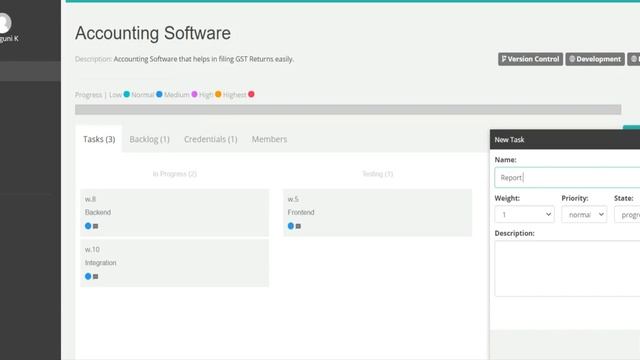Click the blue priority dot on Frontend card

[x=291, y=226]
